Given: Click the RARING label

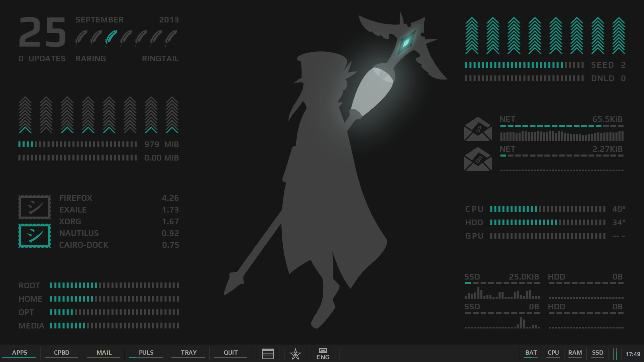Looking at the screenshot, I should pos(91,59).
